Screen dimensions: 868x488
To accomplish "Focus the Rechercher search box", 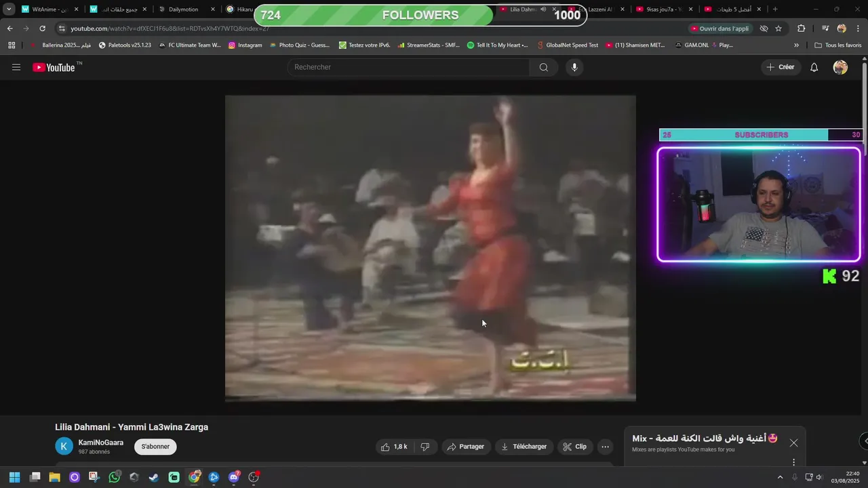I will pos(409,67).
